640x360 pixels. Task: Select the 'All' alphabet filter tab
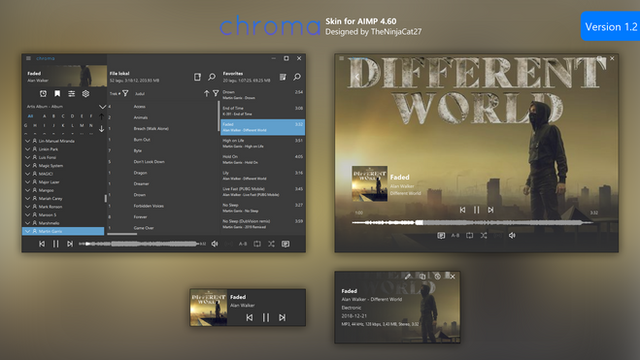coord(30,116)
